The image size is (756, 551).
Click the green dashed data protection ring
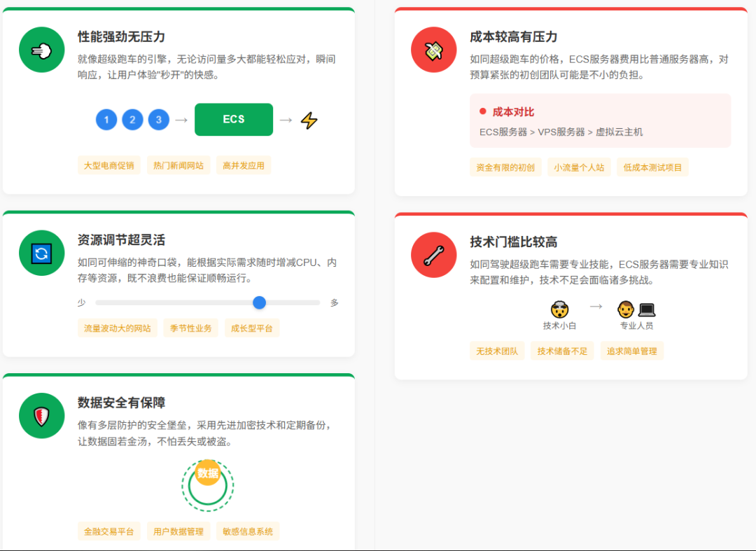(x=208, y=485)
